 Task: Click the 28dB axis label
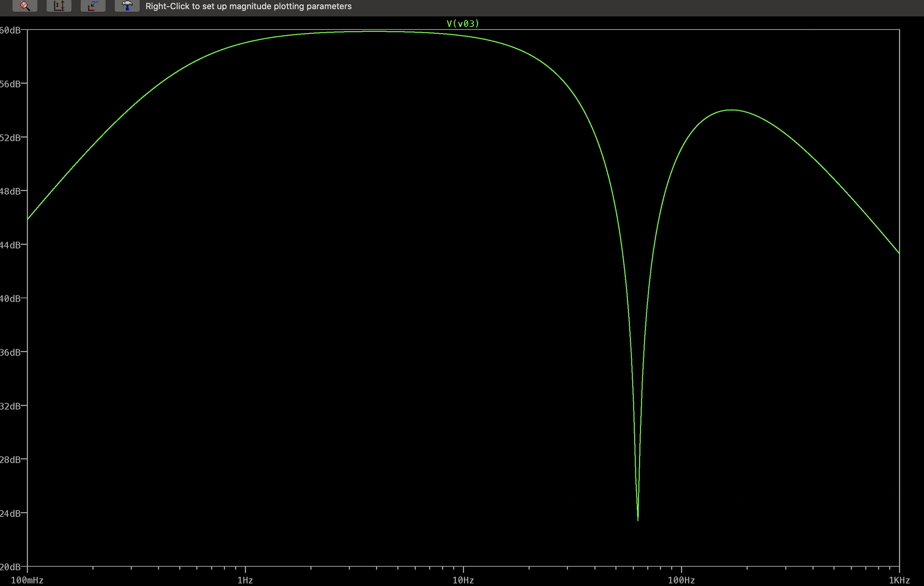pyautogui.click(x=10, y=460)
